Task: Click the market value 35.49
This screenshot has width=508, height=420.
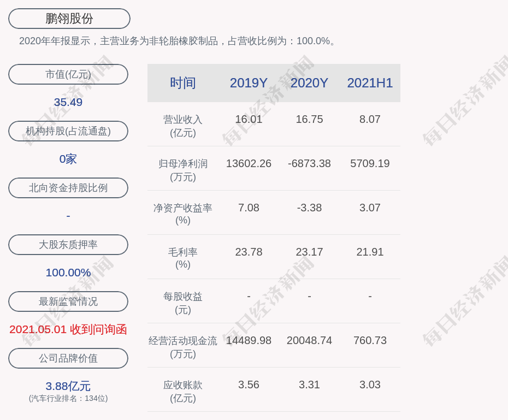Action: click(x=68, y=102)
